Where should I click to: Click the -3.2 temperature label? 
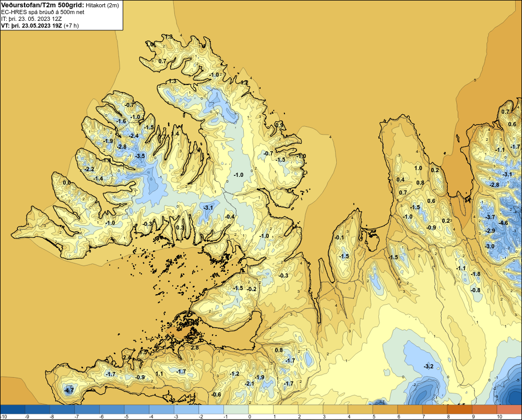click(429, 366)
